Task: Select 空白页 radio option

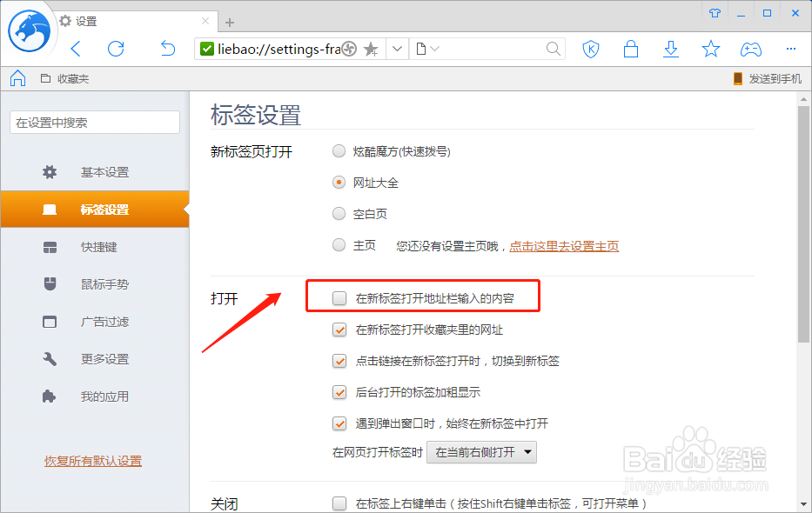Action: (339, 214)
